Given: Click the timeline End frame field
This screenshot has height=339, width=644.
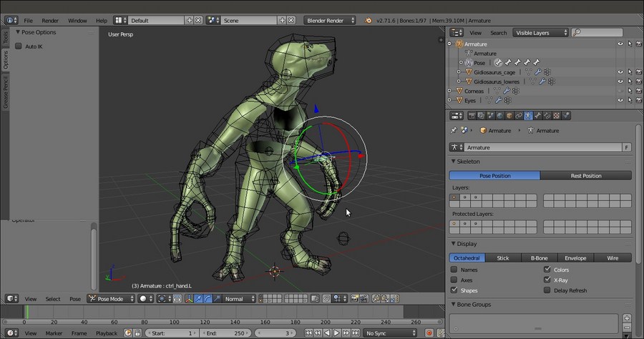Looking at the screenshot, I should pos(226,333).
